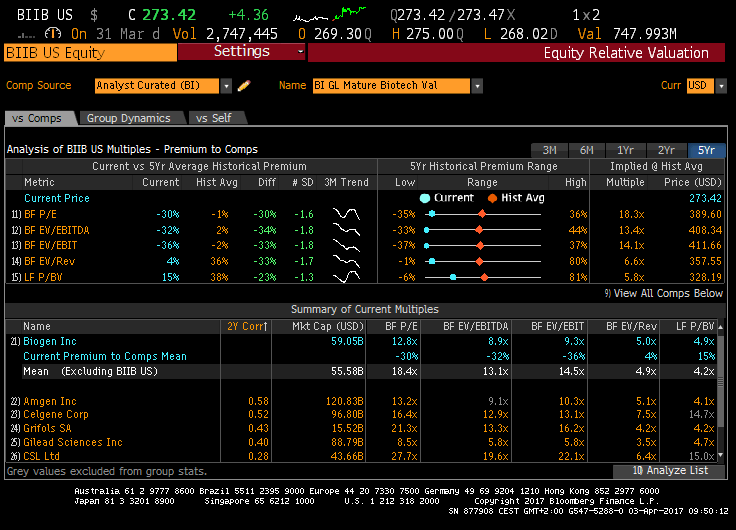Click the BI GL Mature Biotech Val field

391,86
